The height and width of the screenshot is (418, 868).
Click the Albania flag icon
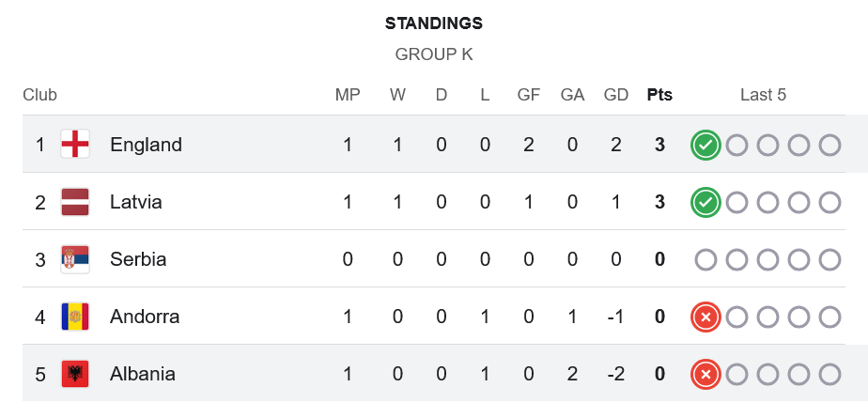75,374
